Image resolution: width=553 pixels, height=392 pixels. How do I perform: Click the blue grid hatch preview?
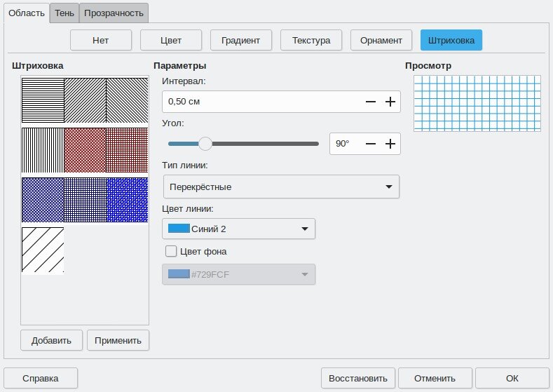coord(477,103)
